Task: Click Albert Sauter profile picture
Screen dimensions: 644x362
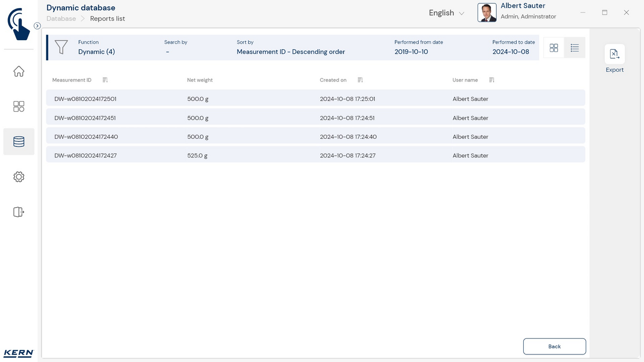Action: (487, 13)
